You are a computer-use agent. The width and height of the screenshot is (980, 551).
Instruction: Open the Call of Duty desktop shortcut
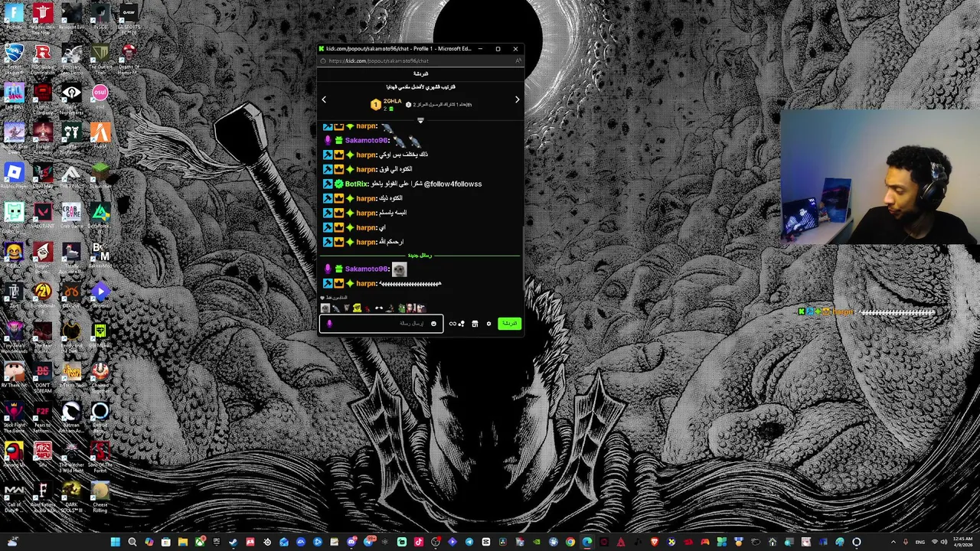point(14,496)
